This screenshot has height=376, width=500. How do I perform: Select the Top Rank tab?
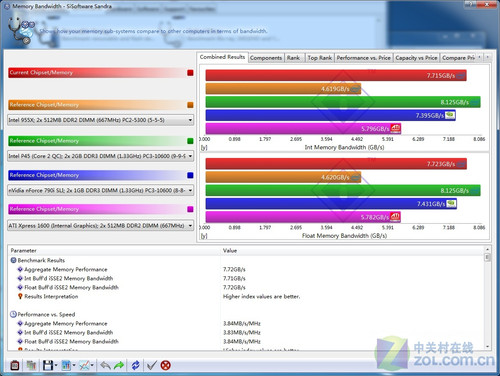(x=319, y=58)
